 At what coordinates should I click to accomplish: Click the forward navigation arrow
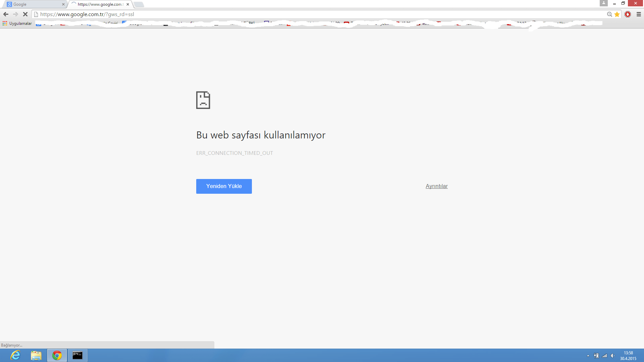coord(15,14)
